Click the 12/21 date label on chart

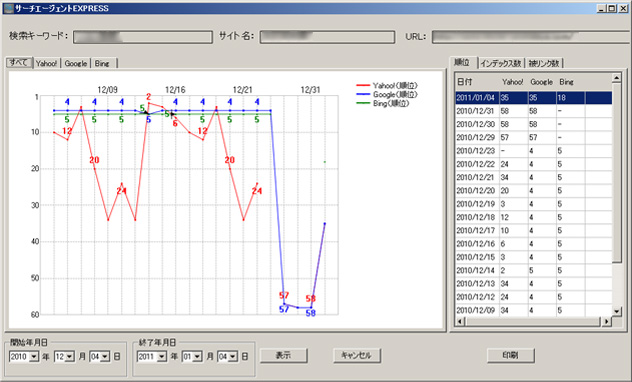(243, 90)
